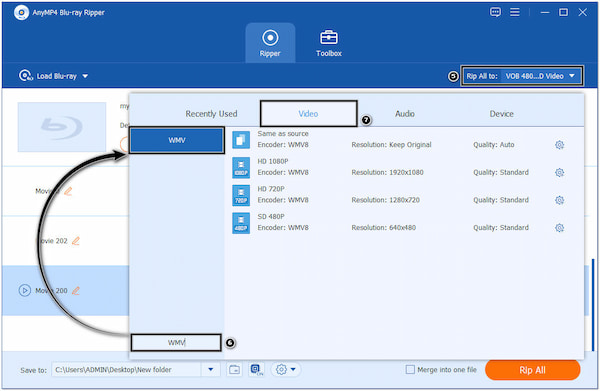Viewport: 600px width, 391px height.
Task: Click the Resolution: 1920x1080 text
Action: (x=387, y=172)
